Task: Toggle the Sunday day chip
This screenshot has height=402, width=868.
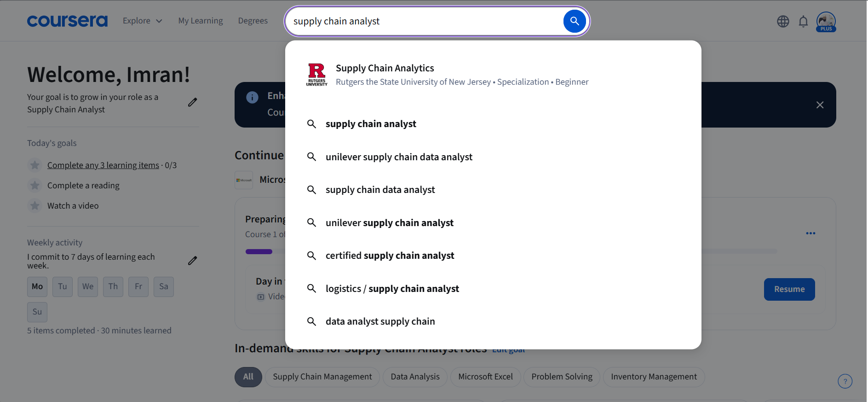Action: coord(37,312)
